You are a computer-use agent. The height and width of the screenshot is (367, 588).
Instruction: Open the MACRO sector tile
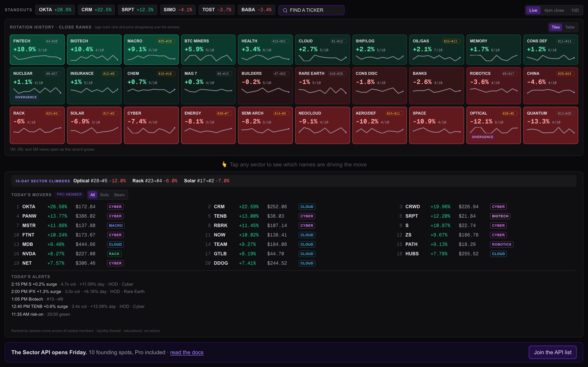(x=151, y=50)
